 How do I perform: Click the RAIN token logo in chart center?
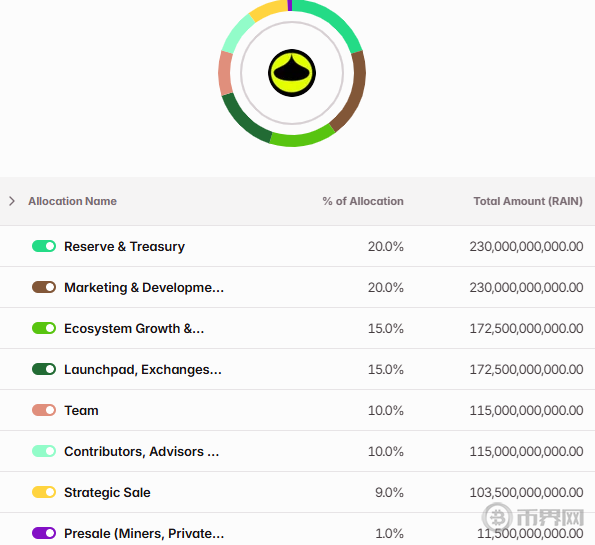point(292,73)
